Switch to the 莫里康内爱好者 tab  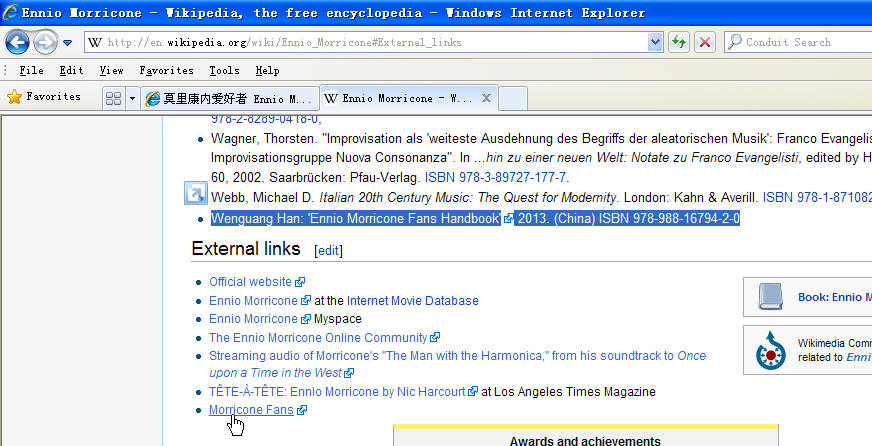[x=230, y=99]
